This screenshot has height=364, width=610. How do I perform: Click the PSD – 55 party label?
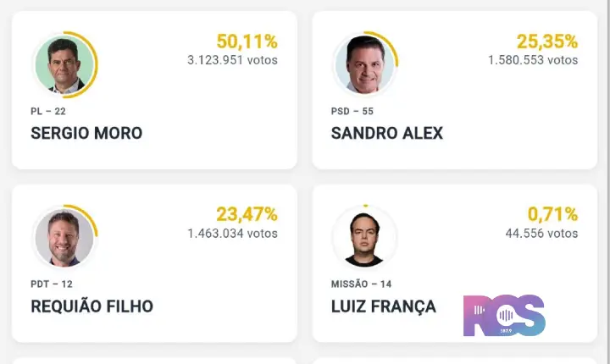pyautogui.click(x=352, y=111)
